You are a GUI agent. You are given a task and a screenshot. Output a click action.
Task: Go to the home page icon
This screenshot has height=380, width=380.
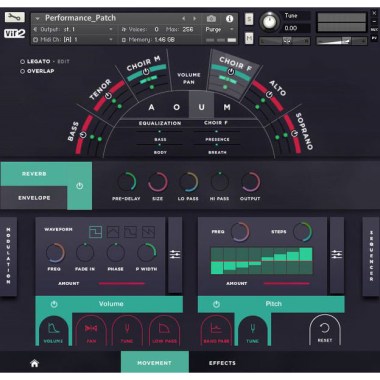click(x=34, y=363)
